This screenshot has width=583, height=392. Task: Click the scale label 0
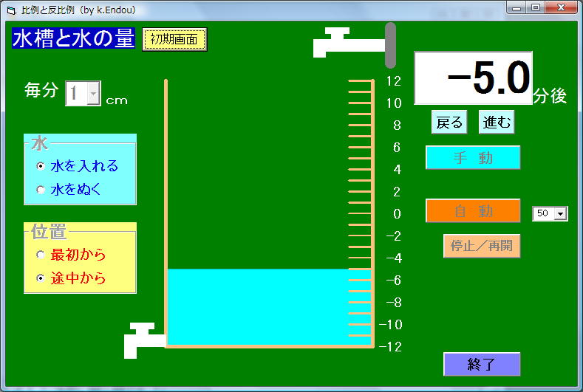[x=397, y=213]
